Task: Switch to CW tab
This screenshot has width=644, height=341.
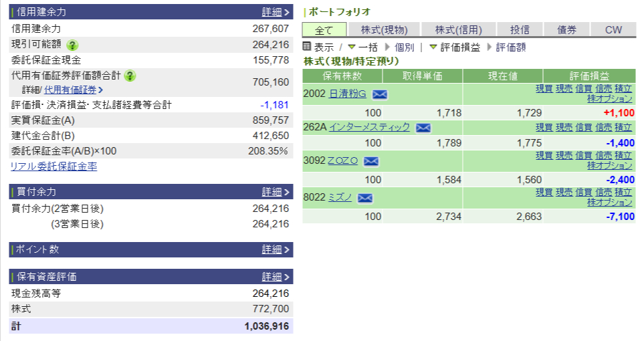Action: click(x=613, y=29)
